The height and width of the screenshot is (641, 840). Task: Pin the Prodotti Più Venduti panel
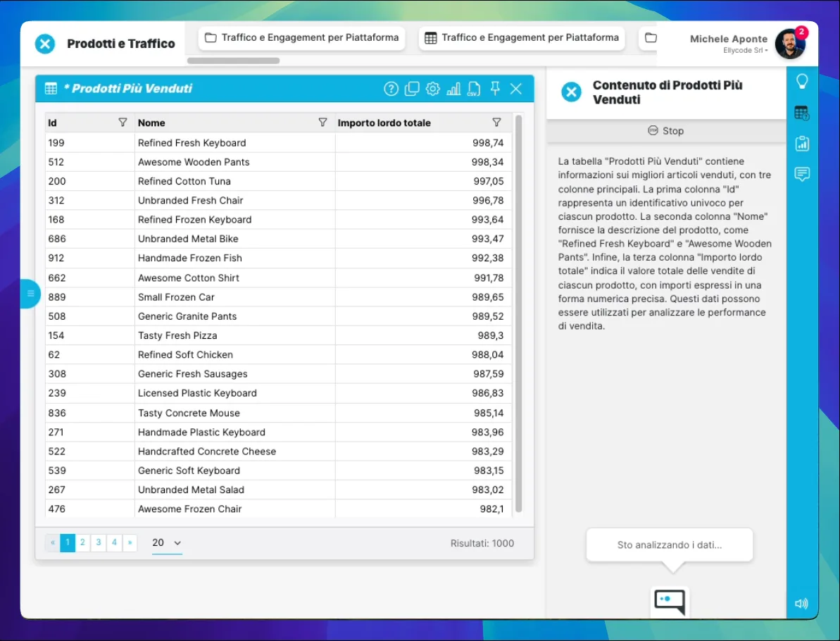click(x=495, y=89)
